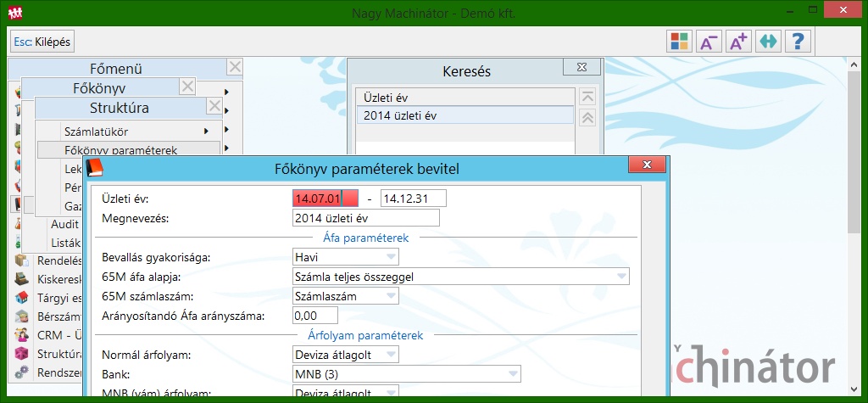Page up with the double chevron in Keresés
The height and width of the screenshot is (403, 868).
[587, 118]
